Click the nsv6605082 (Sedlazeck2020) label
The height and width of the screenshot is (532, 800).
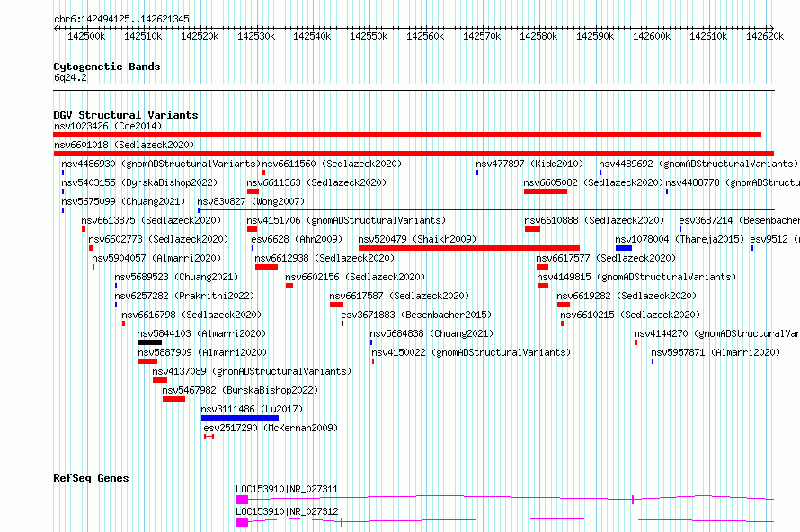(593, 182)
